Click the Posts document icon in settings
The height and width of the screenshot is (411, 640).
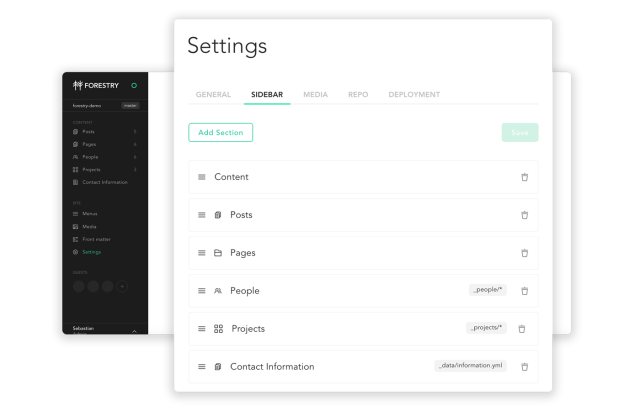tap(218, 215)
